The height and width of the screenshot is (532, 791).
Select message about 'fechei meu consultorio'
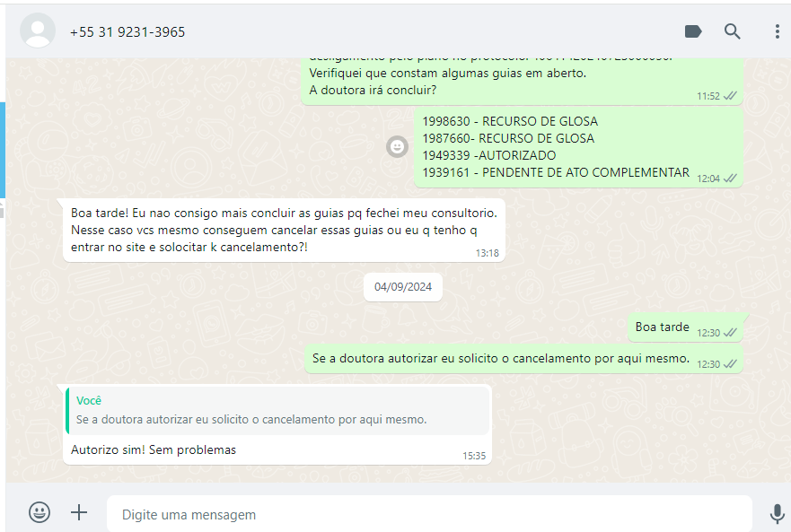pos(284,230)
